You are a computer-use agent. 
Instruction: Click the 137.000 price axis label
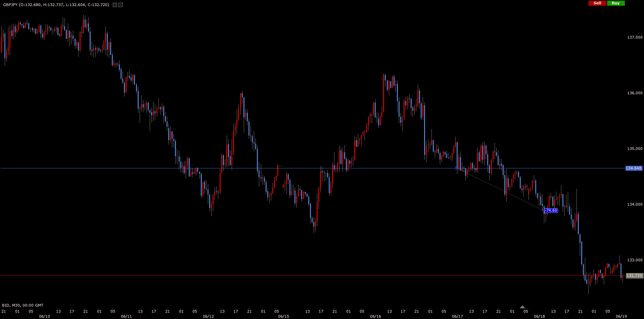tap(635, 37)
